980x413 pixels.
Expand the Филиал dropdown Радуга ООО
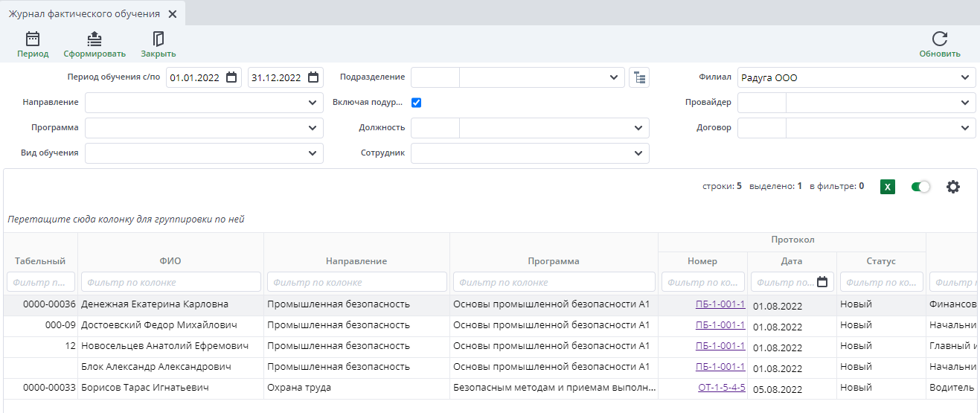(x=965, y=77)
